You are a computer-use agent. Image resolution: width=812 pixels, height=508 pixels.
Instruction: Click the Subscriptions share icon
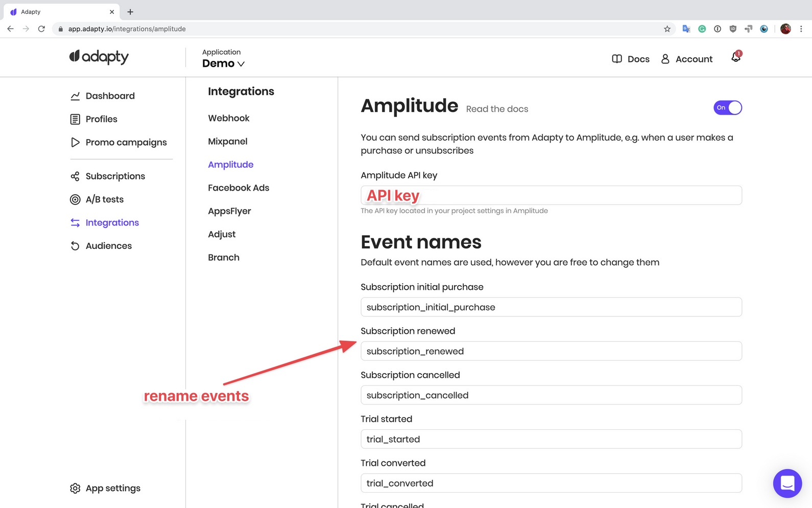pos(75,176)
